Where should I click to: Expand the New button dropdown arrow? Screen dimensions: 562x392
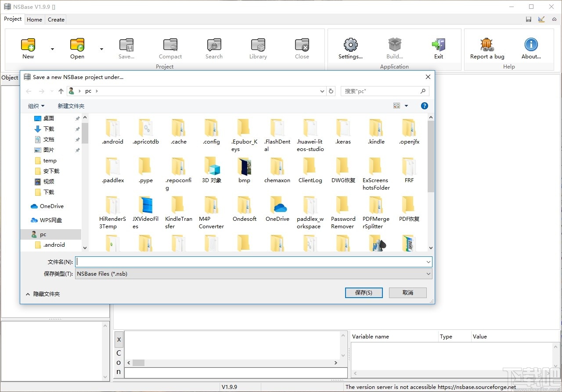click(x=52, y=49)
